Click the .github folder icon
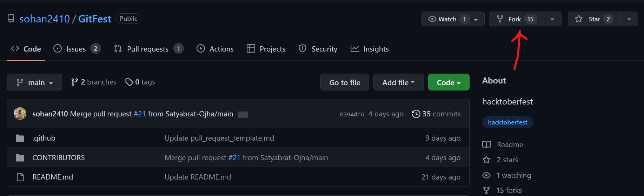 20,138
